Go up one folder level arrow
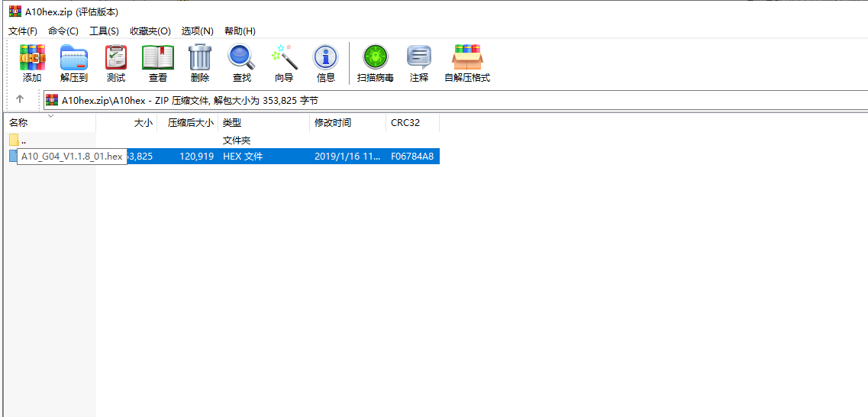The height and width of the screenshot is (417, 868). 20,99
